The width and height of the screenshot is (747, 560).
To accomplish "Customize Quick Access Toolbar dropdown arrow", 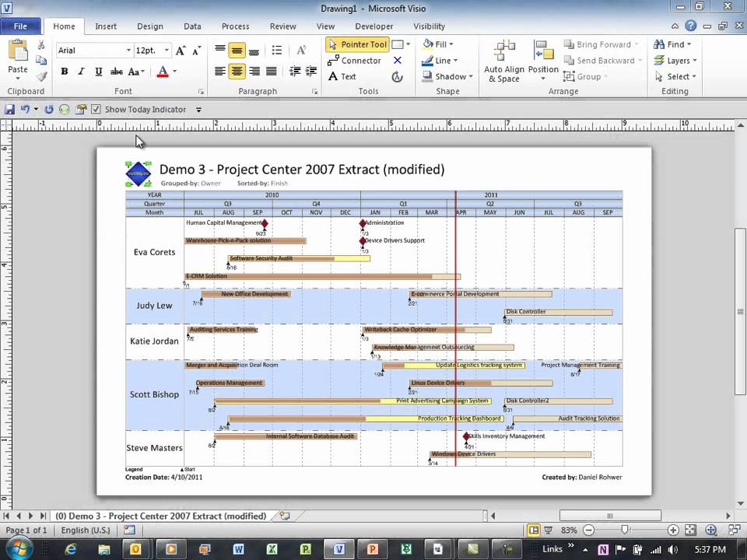I will click(198, 110).
